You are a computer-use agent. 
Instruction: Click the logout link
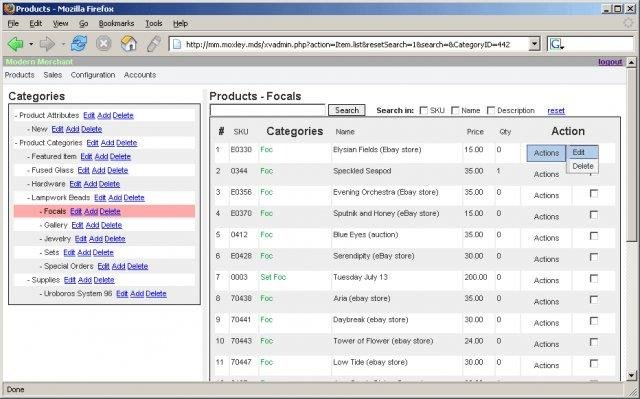610,62
